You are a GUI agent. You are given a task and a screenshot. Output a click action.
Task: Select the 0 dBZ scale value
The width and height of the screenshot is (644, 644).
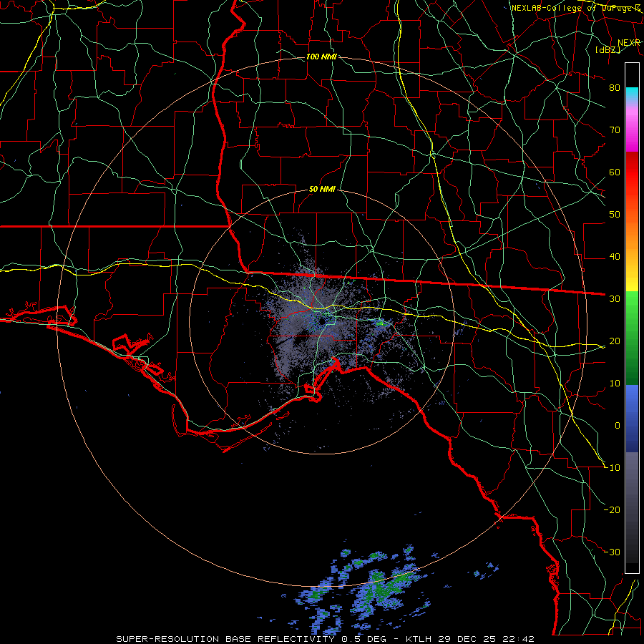point(618,426)
